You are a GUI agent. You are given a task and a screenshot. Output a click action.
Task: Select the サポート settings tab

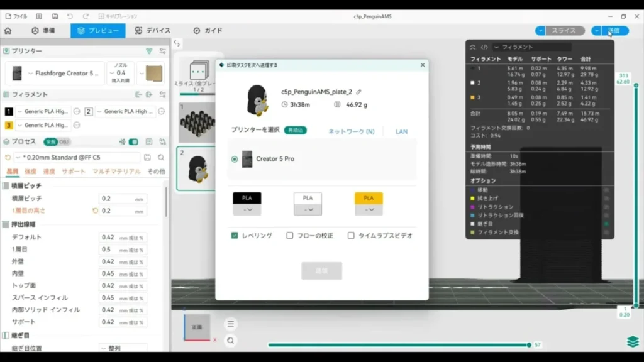click(74, 172)
